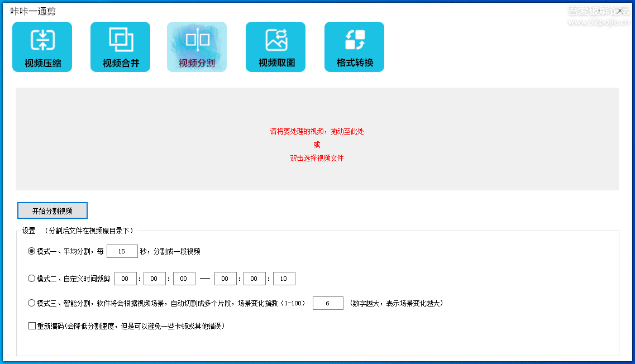Select Mode 3 smart split option
This screenshot has width=635, height=364.
32,303
